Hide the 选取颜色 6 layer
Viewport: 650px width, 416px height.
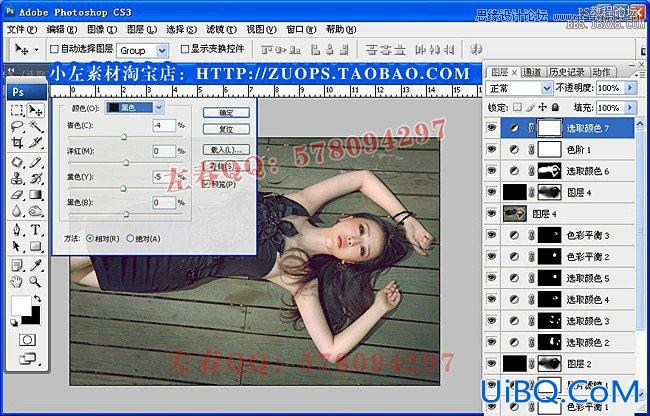click(x=492, y=170)
